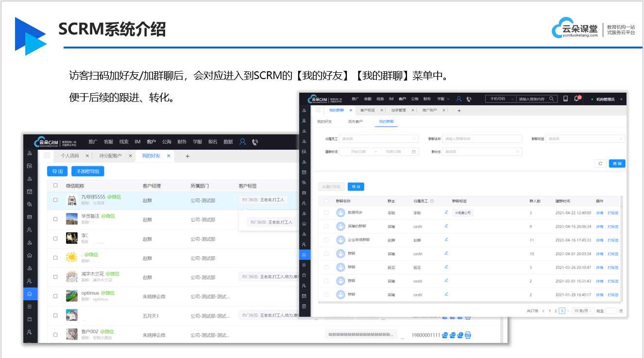Click the 导出 button beside 批量打标签
Viewport: 644px width, 358px height.
click(356, 187)
